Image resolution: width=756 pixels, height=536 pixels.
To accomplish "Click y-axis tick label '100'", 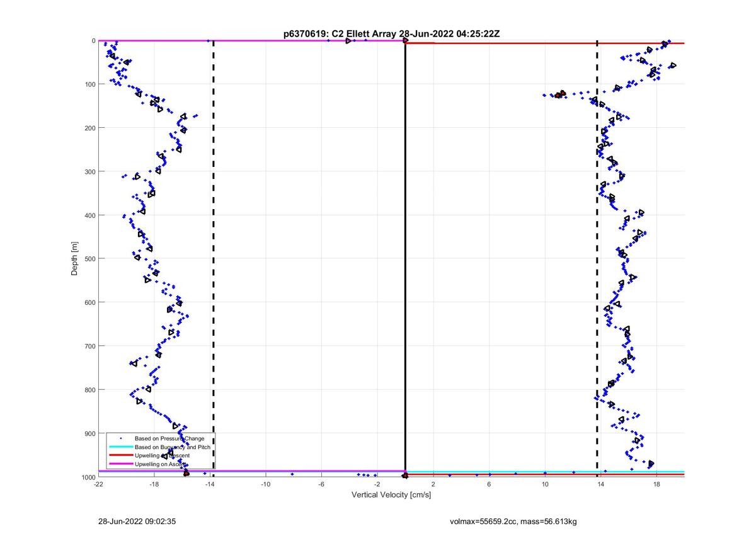I will (90, 84).
